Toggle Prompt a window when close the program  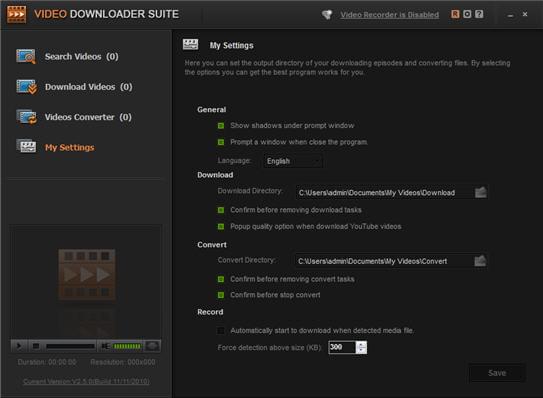(x=221, y=142)
